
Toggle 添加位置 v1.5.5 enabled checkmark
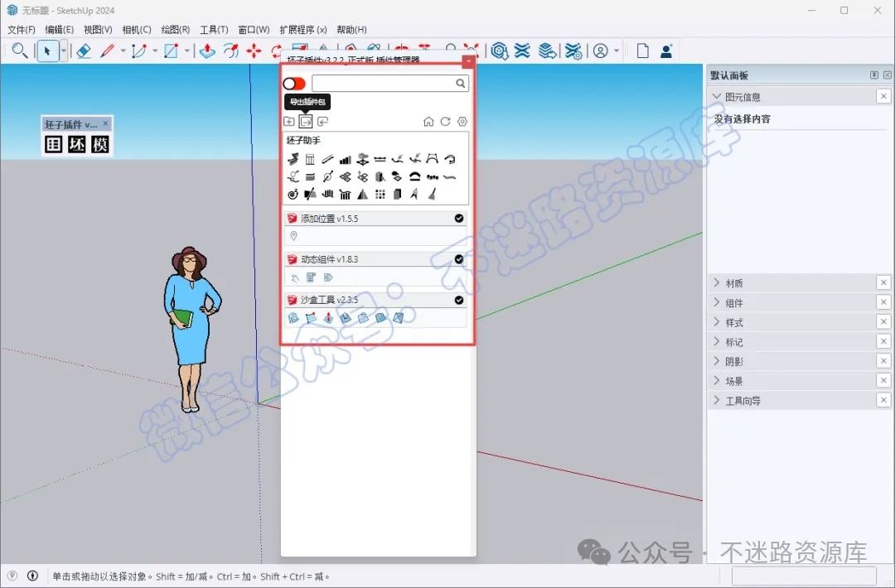click(459, 219)
